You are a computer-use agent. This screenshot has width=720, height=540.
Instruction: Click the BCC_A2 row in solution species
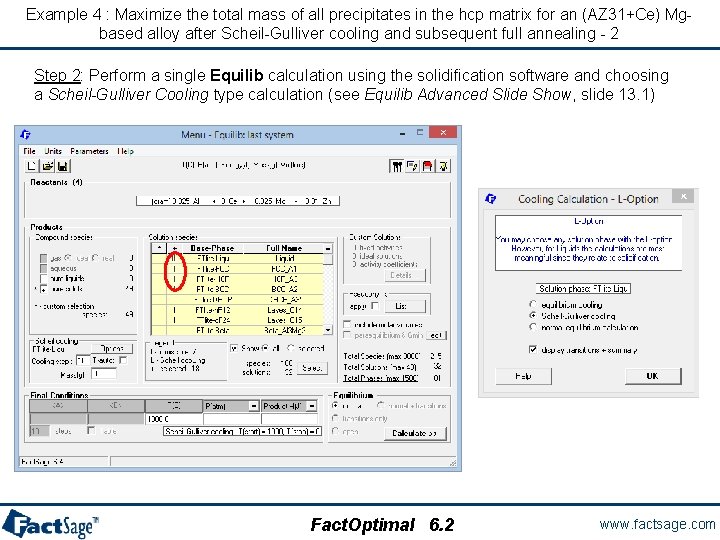237,289
